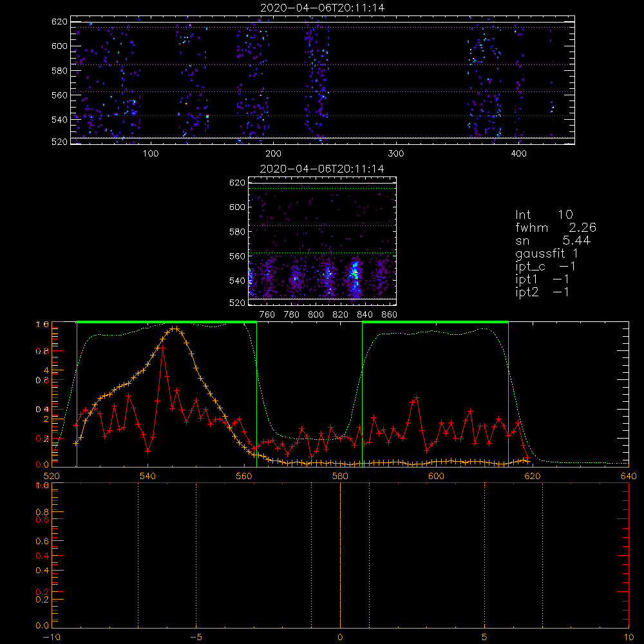
Task: Click the x-axis label 300 under the top image
Action: [x=396, y=154]
